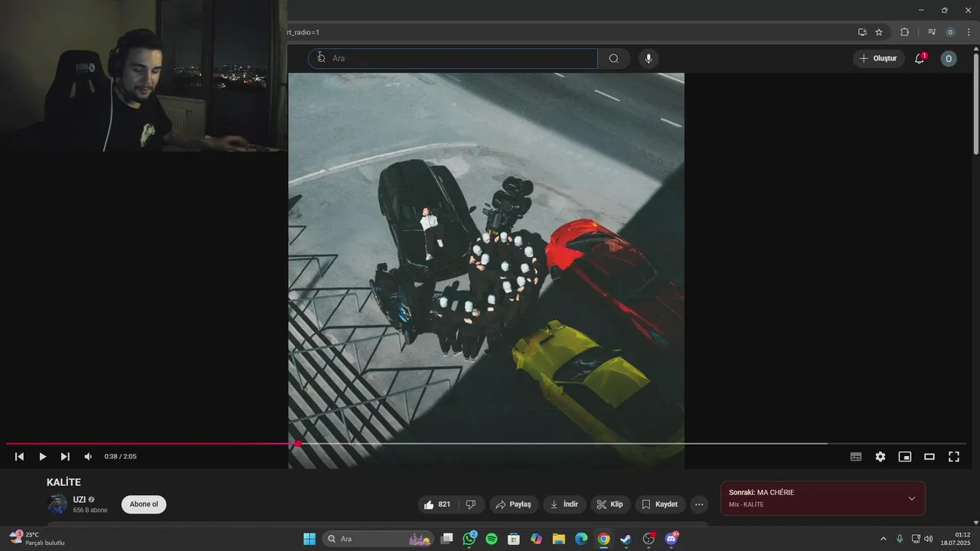Screen dimensions: 980x551
Task: Click the KALİTE video title
Action: 64,482
